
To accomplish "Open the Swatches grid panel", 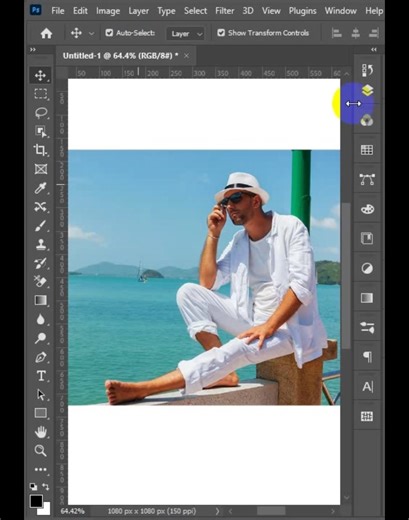I will point(367,150).
